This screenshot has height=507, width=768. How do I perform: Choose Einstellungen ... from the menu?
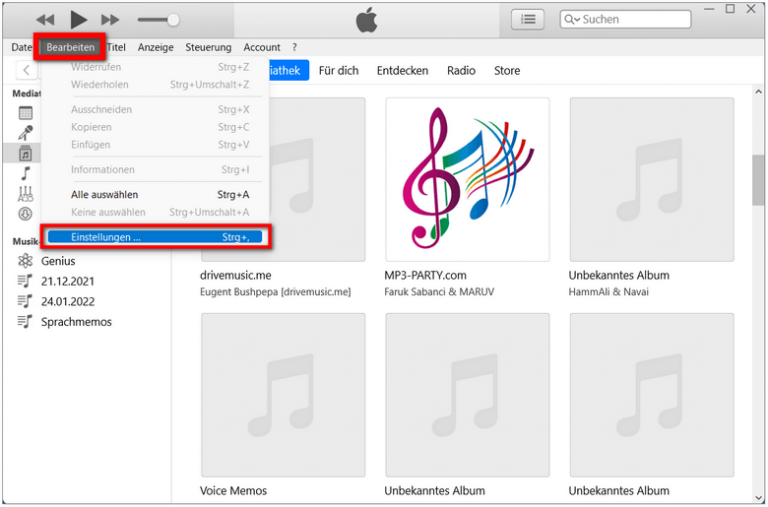coord(155,237)
